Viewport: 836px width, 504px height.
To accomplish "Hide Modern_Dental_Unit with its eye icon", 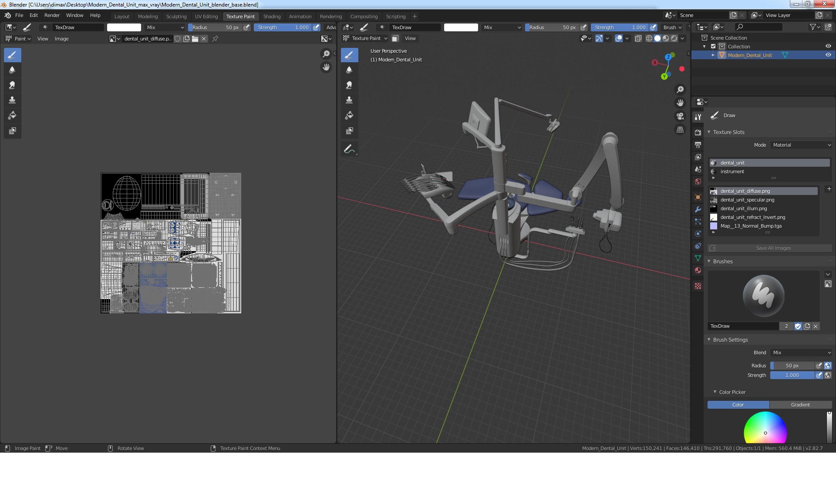I will [x=828, y=55].
